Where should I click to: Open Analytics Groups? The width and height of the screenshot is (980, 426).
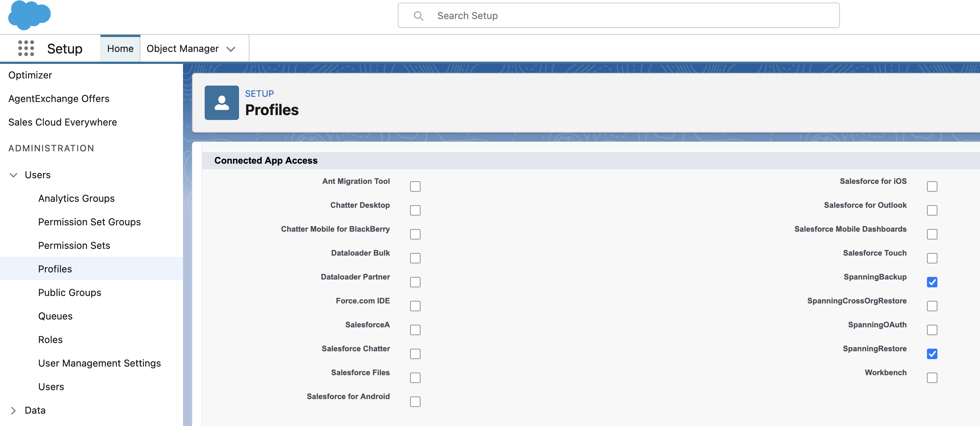pyautogui.click(x=76, y=198)
